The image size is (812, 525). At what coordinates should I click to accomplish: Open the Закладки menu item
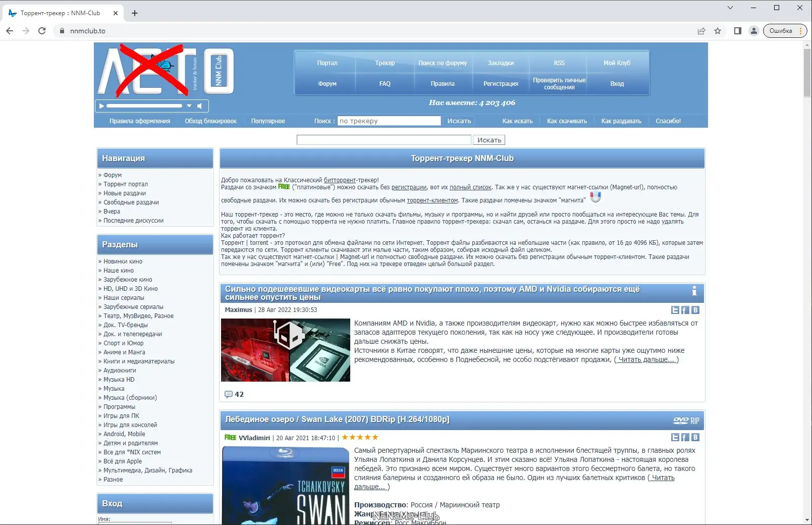click(501, 63)
